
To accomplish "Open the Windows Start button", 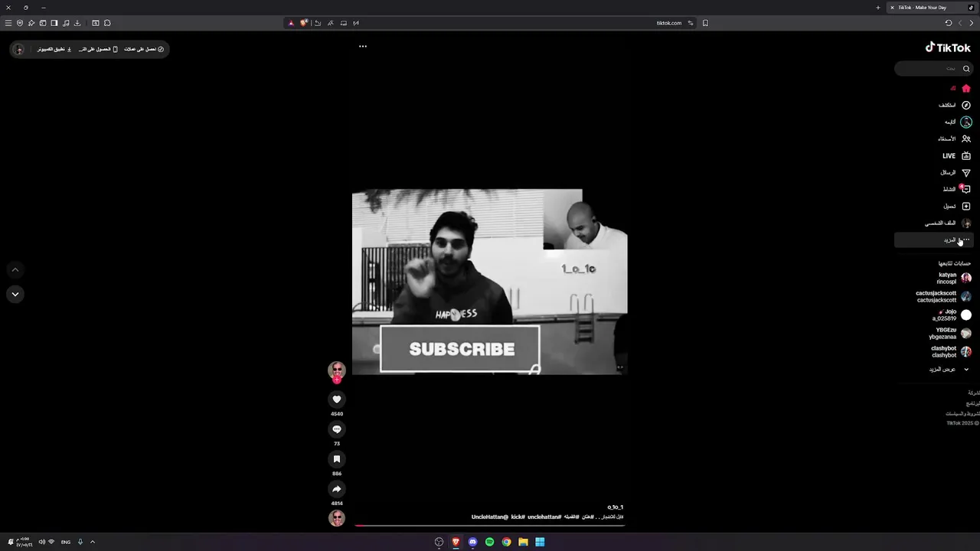I will 540,542.
